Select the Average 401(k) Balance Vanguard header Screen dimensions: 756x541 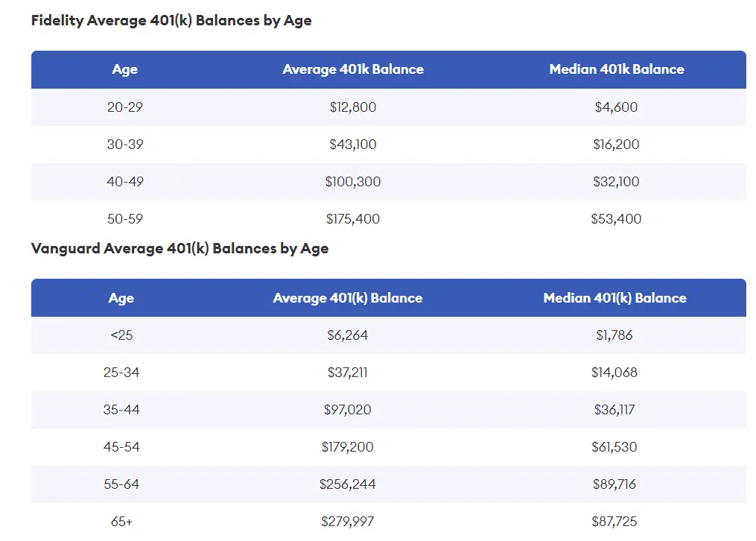[348, 298]
